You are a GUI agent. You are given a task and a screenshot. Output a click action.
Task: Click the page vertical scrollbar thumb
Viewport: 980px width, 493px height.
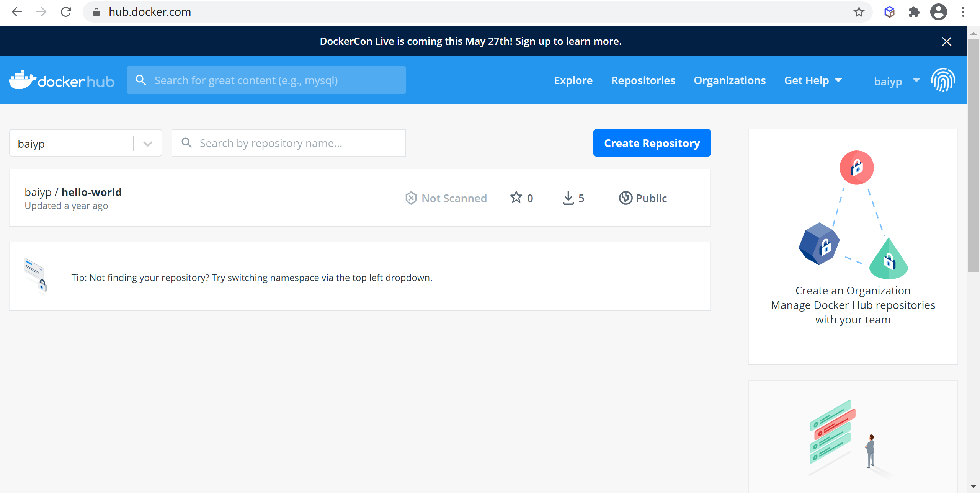click(x=973, y=155)
